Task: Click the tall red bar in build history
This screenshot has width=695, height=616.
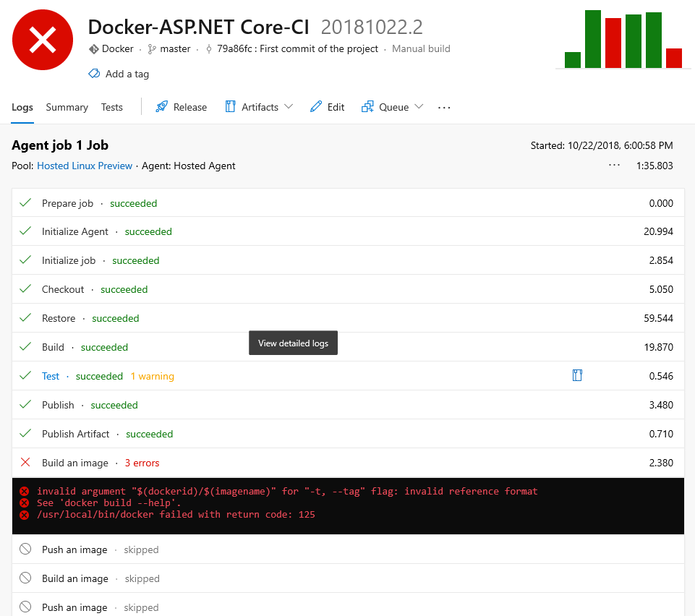Action: click(613, 43)
